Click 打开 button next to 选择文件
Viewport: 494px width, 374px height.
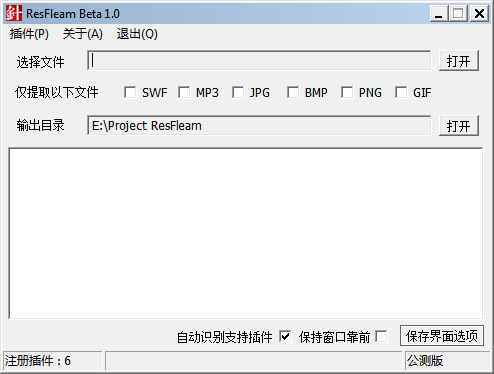coord(459,61)
